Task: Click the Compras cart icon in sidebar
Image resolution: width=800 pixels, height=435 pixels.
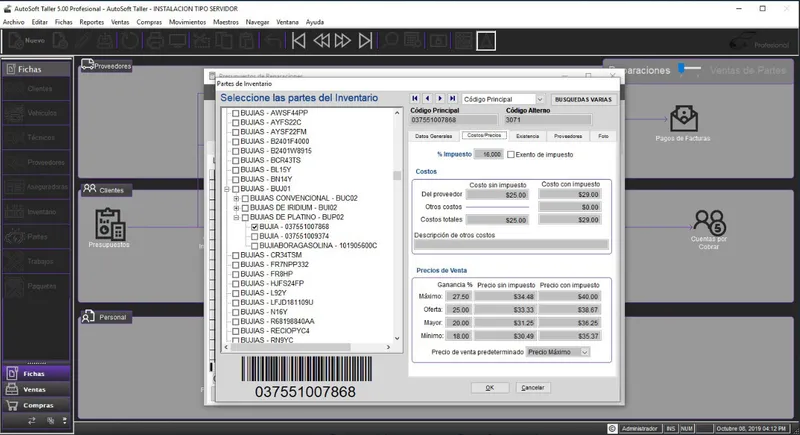Action: [x=12, y=405]
